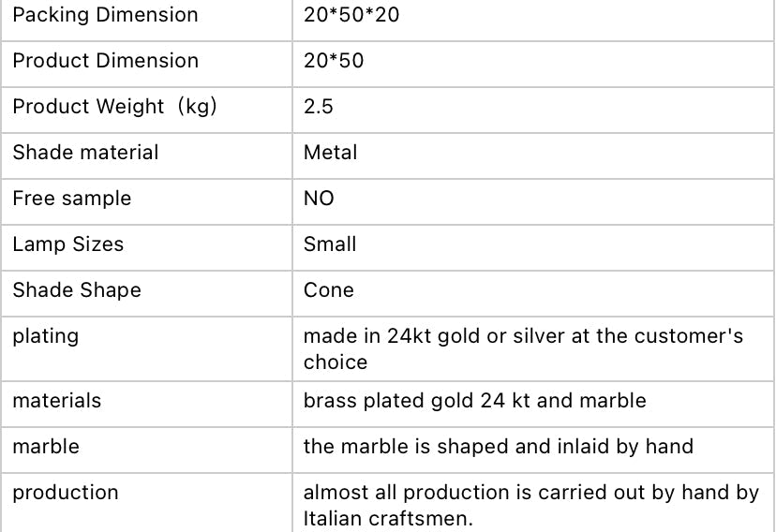Select the Metal value cell
Screen dimensions: 776x532
(331, 153)
